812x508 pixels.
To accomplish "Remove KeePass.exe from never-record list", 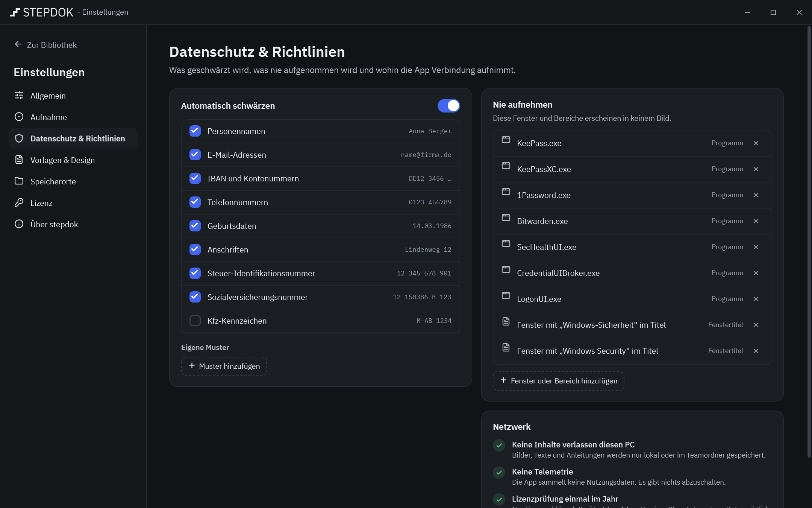I will click(x=756, y=143).
